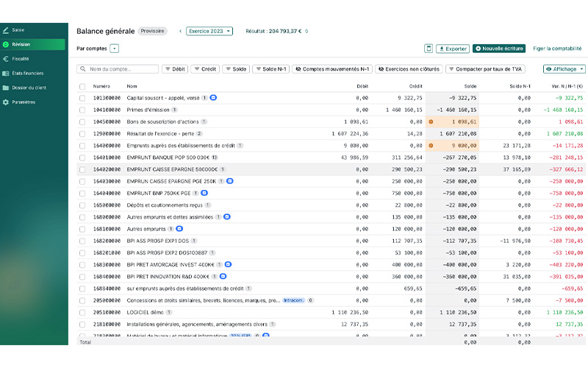Open the Par comptes dropdown arrow
The height and width of the screenshot is (368, 588).
click(115, 49)
